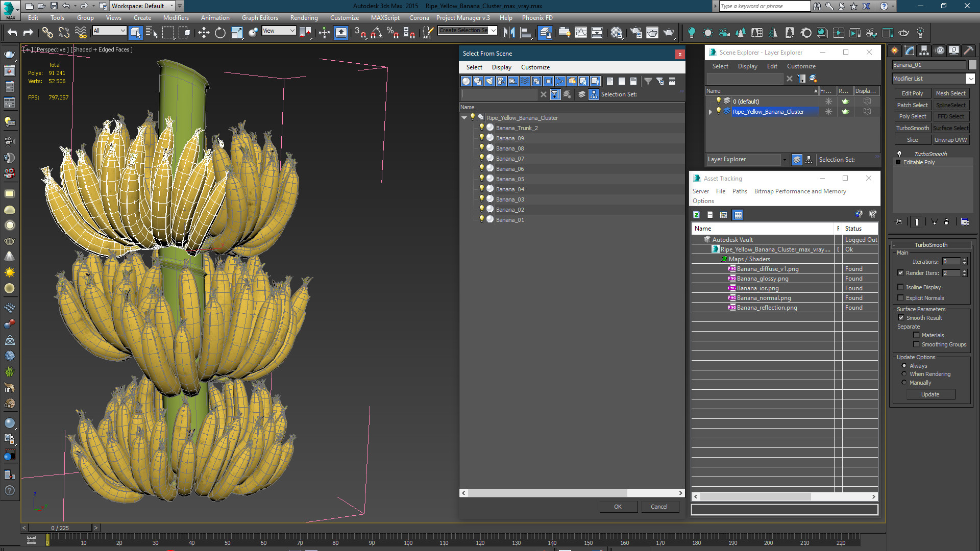The height and width of the screenshot is (551, 980).
Task: Click the Mirror tool icon
Action: coord(509,33)
